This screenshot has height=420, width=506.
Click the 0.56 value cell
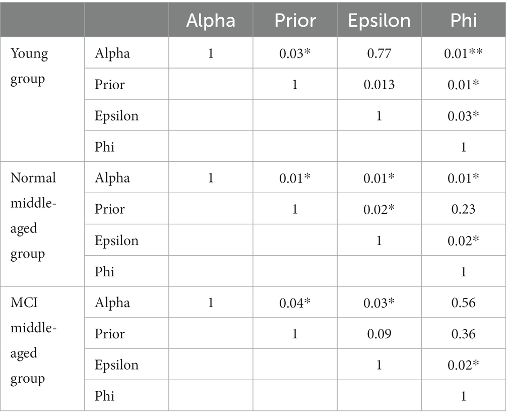click(x=463, y=303)
